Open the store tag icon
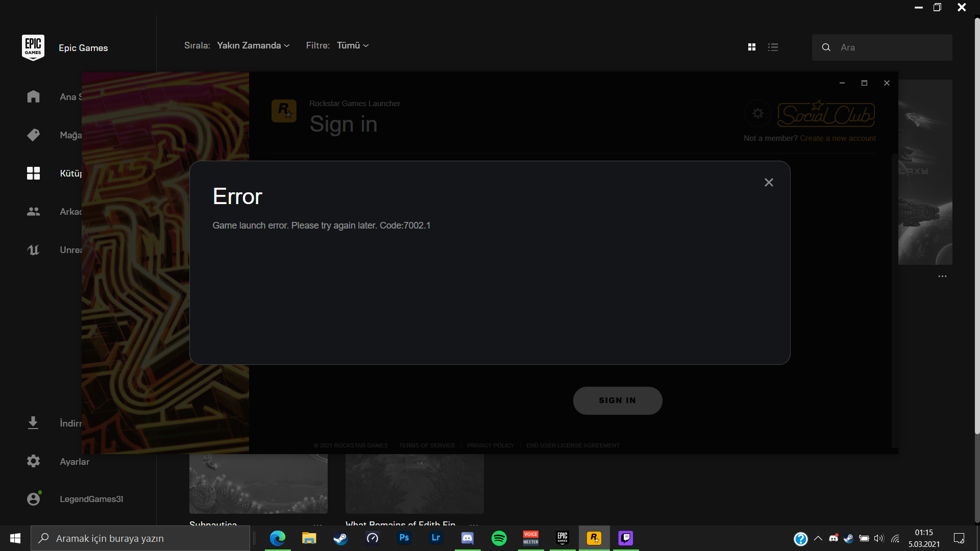The width and height of the screenshot is (980, 551). tap(33, 135)
